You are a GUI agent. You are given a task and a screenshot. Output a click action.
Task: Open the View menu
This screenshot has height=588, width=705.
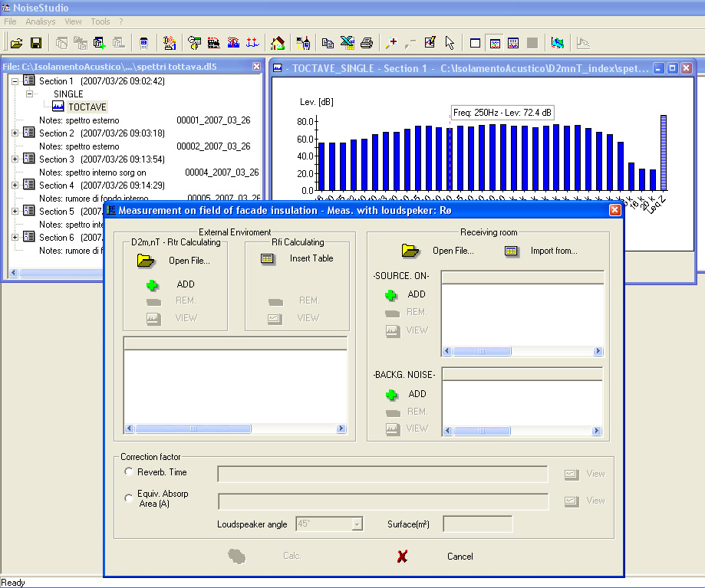click(x=73, y=21)
